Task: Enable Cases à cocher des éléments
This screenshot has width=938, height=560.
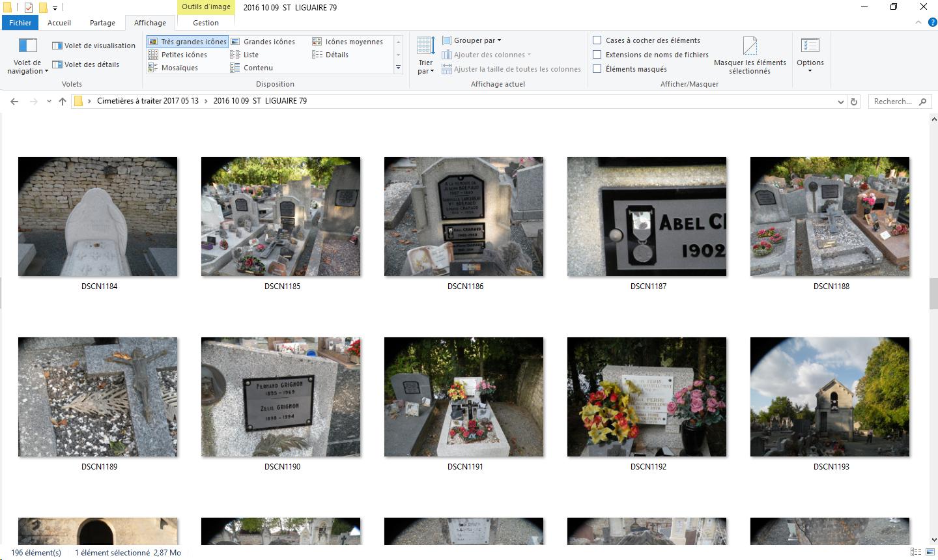Action: [x=597, y=40]
